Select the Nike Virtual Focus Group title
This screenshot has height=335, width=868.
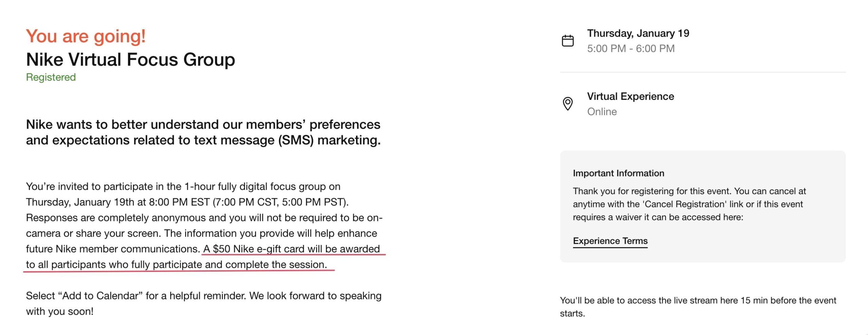tap(131, 60)
